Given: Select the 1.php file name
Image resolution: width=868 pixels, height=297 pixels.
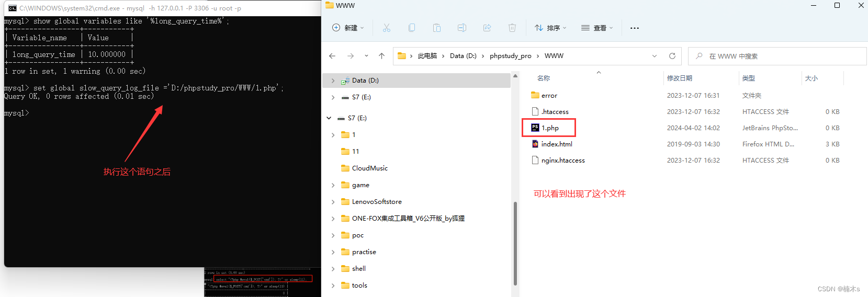Looking at the screenshot, I should 550,128.
